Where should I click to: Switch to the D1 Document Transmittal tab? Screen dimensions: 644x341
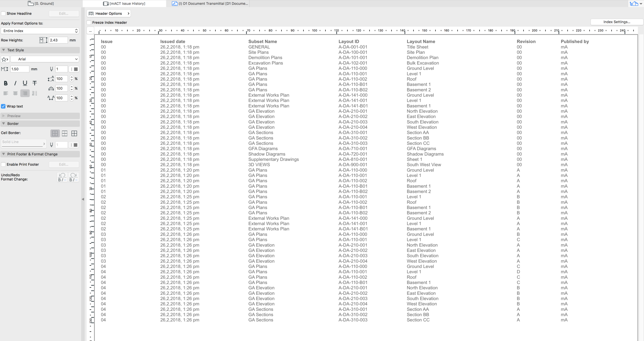pyautogui.click(x=210, y=3)
